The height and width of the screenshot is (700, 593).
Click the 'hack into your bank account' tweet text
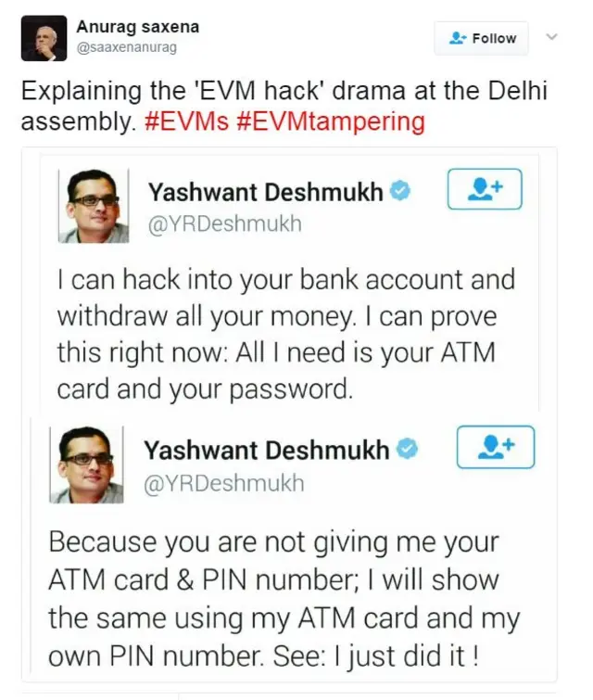point(286,334)
